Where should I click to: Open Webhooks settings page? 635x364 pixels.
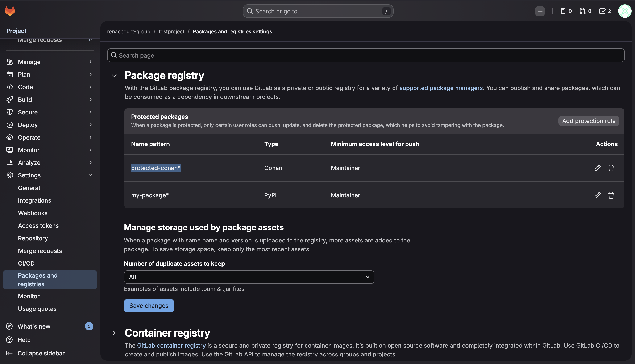[33, 213]
